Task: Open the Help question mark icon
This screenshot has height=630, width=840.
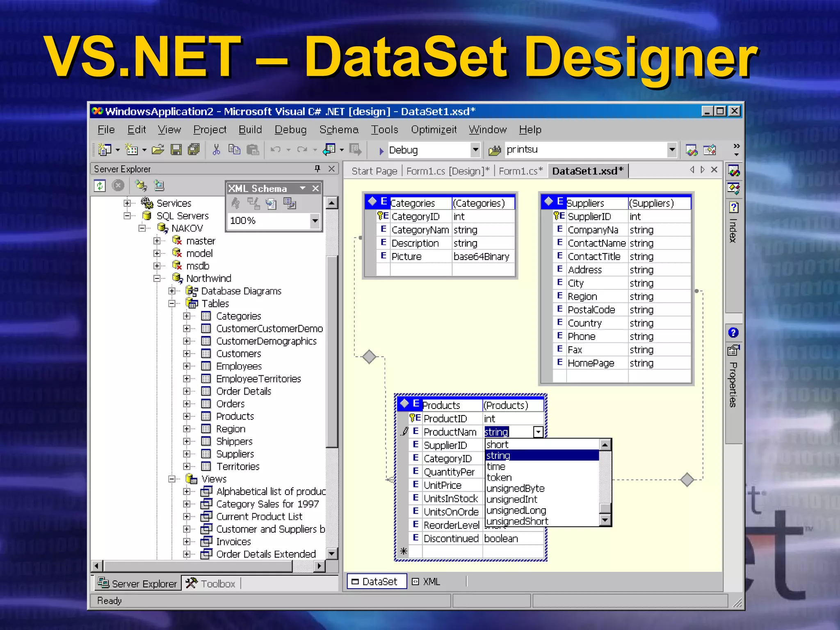Action: [733, 333]
